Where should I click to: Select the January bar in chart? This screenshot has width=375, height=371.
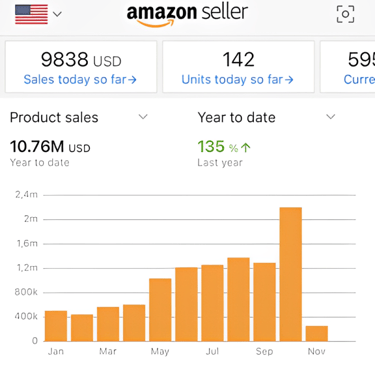(x=56, y=326)
